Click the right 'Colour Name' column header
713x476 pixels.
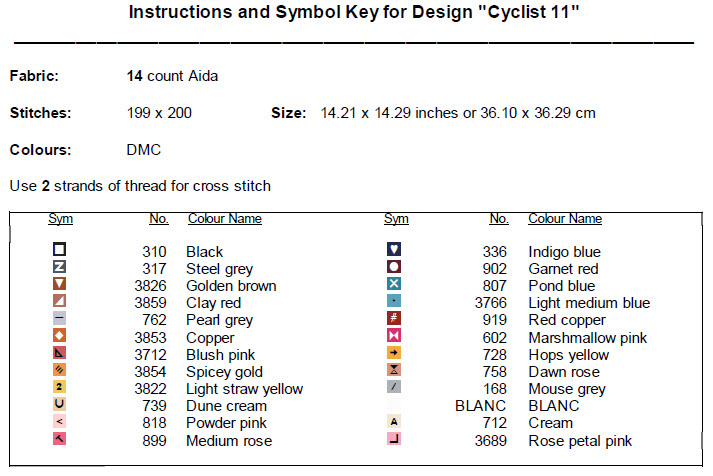point(565,219)
